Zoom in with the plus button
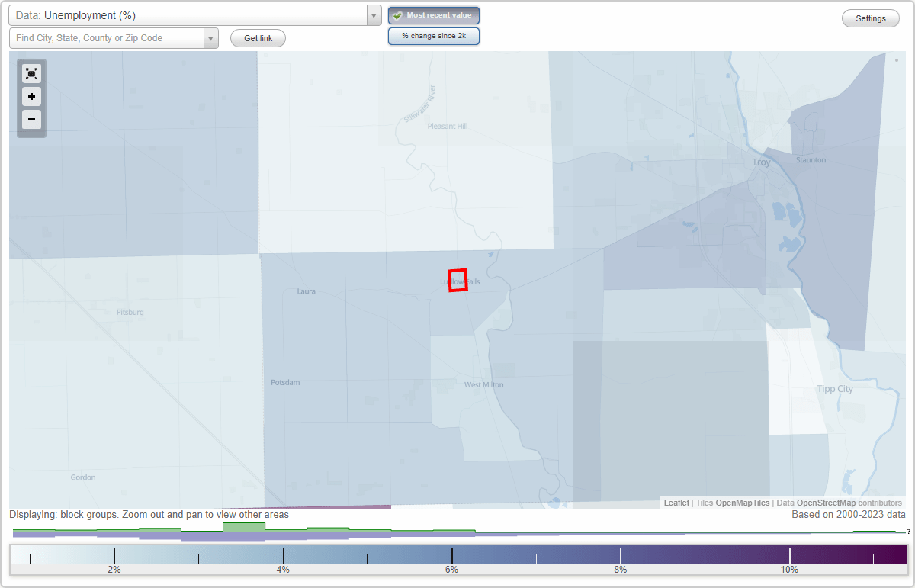915x588 pixels. (x=31, y=97)
